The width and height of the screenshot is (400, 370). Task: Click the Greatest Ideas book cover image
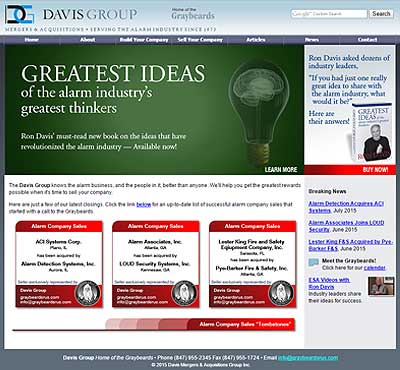point(372,133)
